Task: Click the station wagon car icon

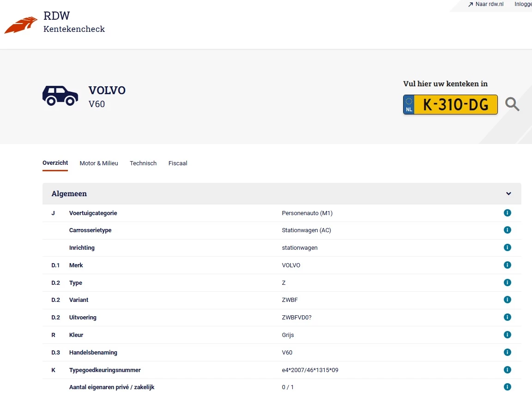Action: tap(60, 95)
